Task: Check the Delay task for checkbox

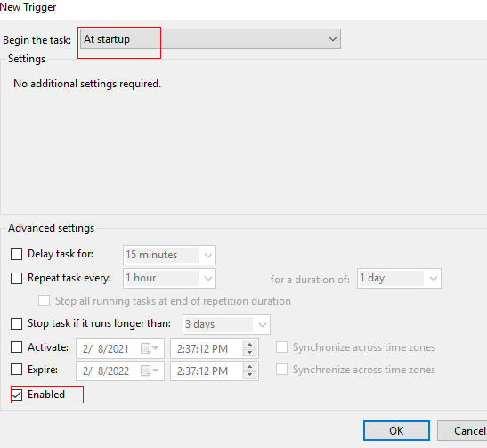Action: coord(16,254)
